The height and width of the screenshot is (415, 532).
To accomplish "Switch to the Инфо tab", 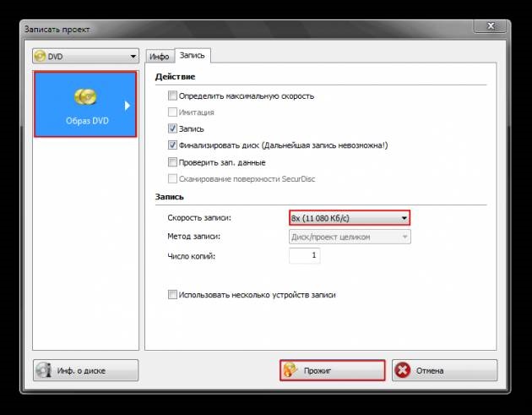I will pos(159,57).
